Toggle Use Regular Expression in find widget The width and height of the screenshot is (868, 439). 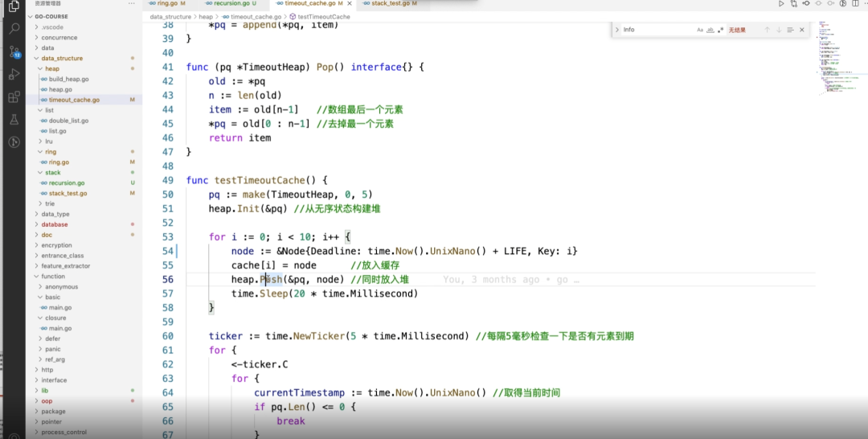tap(721, 30)
